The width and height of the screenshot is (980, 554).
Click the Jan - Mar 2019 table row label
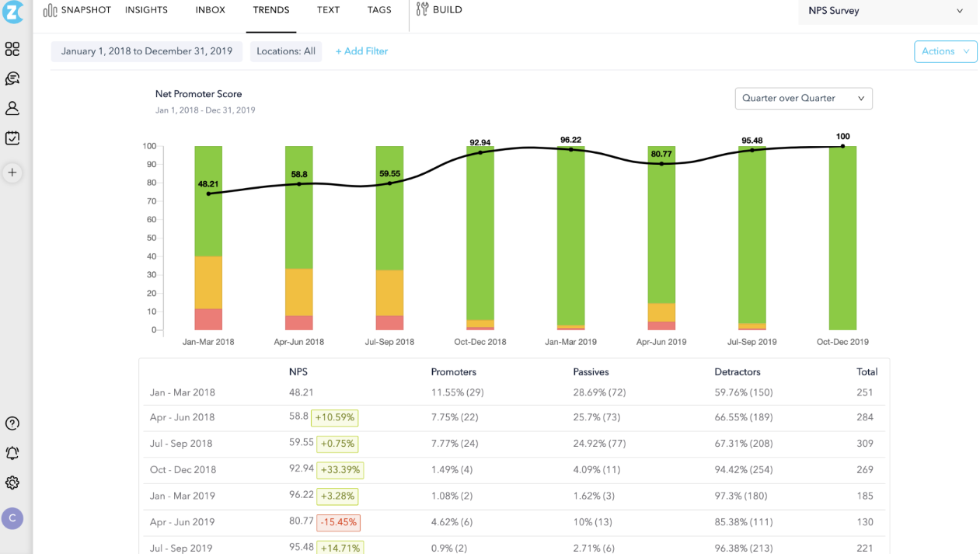(x=183, y=496)
